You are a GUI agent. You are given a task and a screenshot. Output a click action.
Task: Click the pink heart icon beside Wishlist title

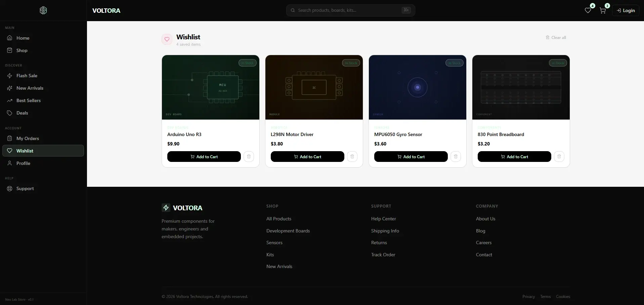click(x=167, y=39)
